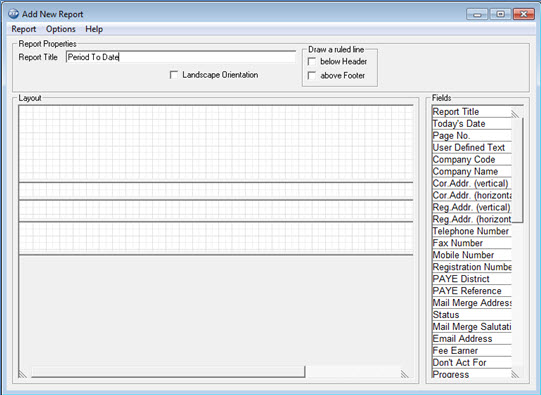Select the Status field
The height and width of the screenshot is (395, 541).
pos(472,315)
